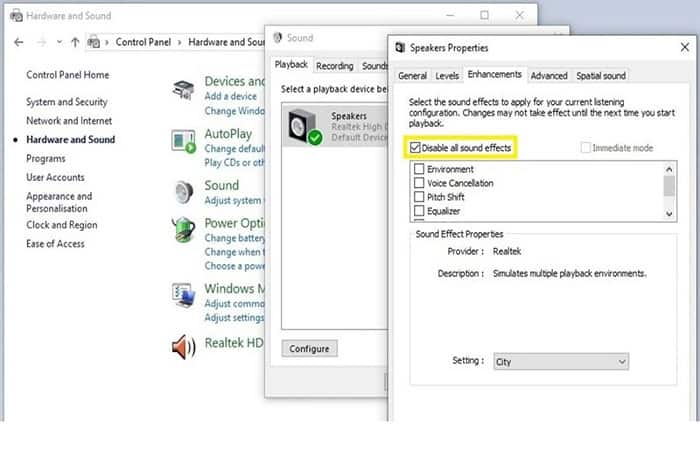Open the Programs category
Screen dimensions: 700x450
(x=46, y=159)
